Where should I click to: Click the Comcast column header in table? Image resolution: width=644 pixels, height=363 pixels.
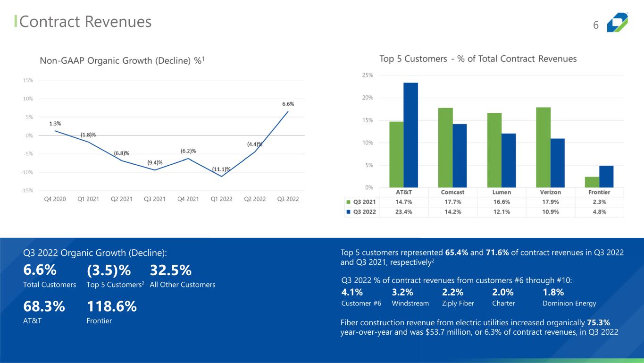coord(452,192)
